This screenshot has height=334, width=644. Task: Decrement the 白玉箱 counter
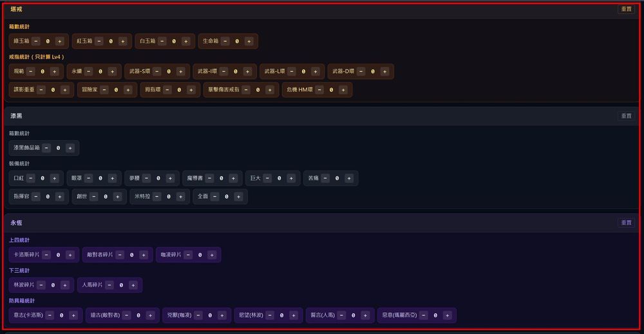point(162,41)
